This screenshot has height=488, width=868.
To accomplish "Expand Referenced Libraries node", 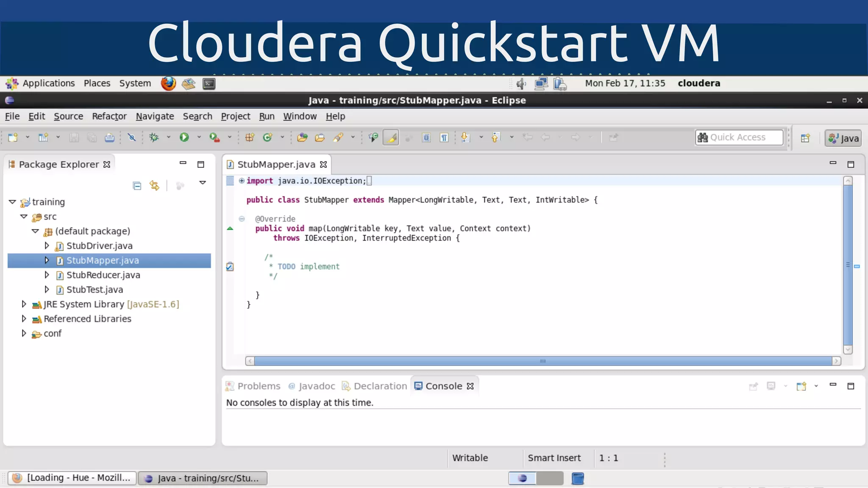I will click(x=24, y=319).
